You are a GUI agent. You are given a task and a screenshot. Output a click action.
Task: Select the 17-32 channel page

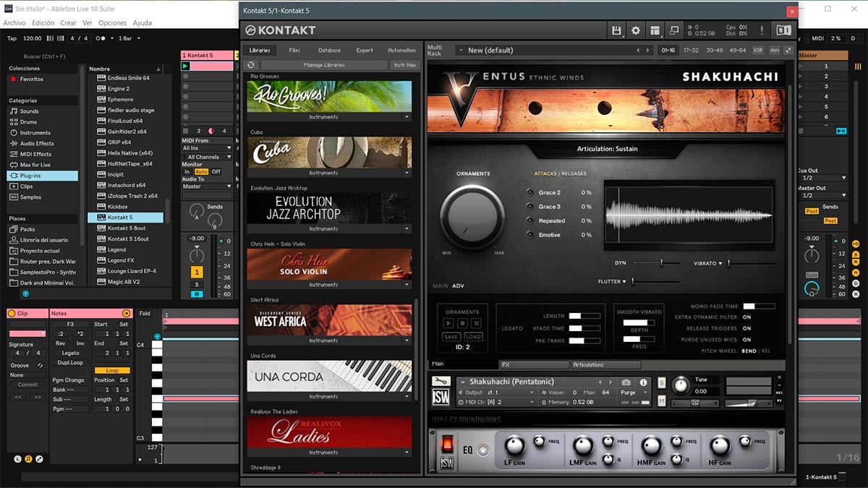[x=691, y=51]
